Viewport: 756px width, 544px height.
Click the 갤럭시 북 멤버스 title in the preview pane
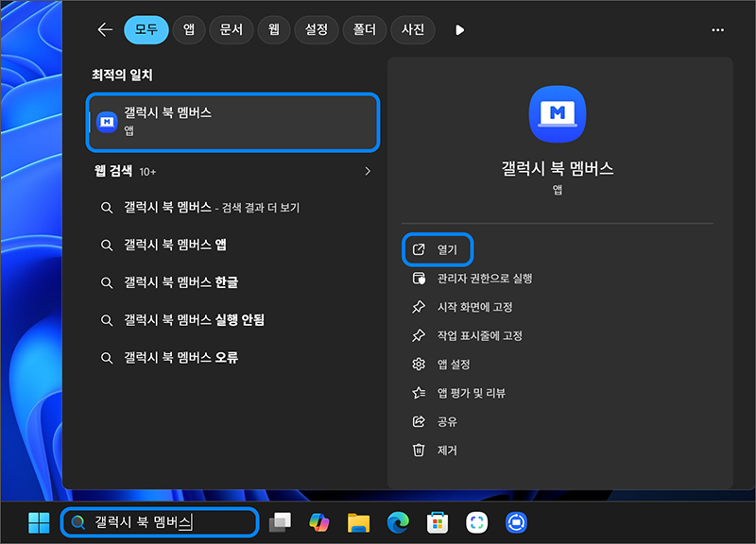(x=558, y=168)
